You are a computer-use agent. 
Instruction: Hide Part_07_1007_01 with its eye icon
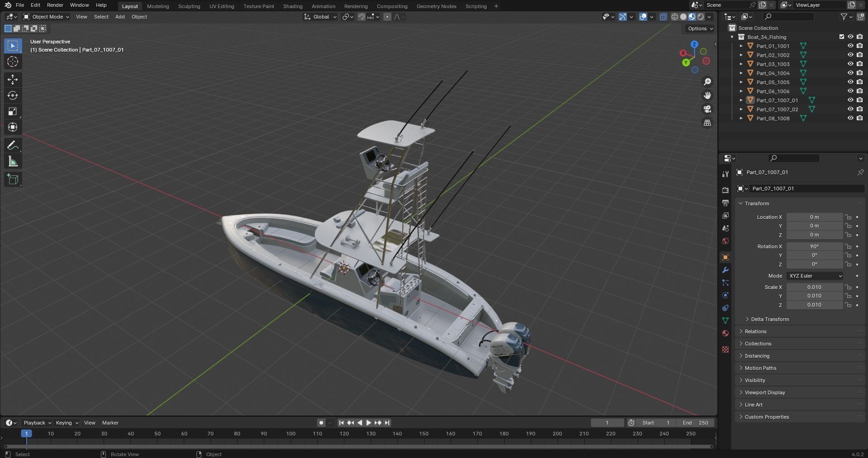pos(850,100)
